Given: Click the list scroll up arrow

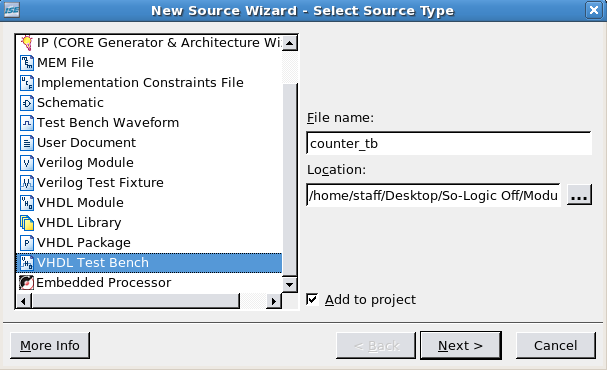Looking at the screenshot, I should 290,43.
